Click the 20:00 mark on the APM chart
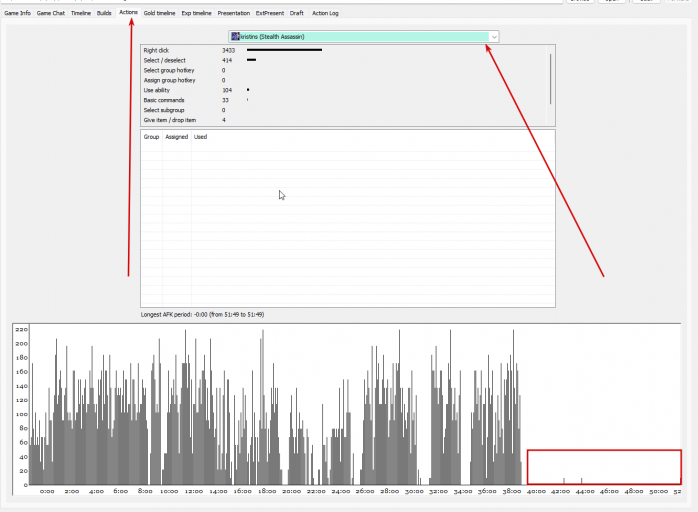 (291, 491)
